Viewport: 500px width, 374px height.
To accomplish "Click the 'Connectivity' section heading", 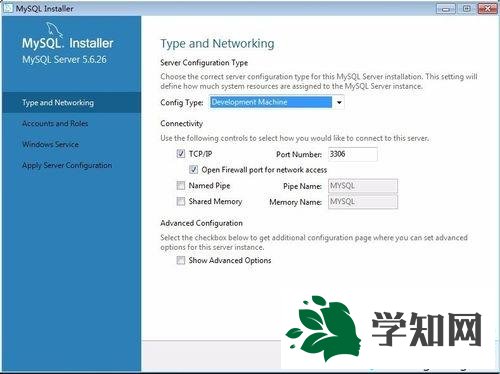I will tap(181, 124).
